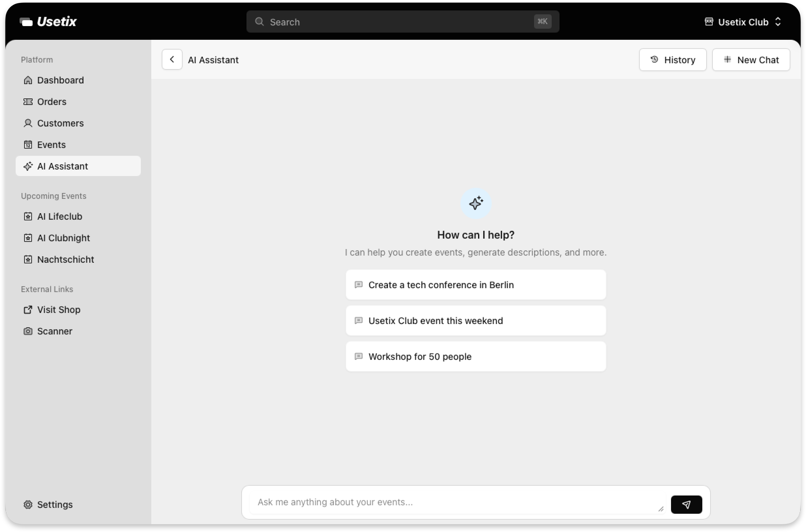Open the Settings gear

[x=28, y=505]
